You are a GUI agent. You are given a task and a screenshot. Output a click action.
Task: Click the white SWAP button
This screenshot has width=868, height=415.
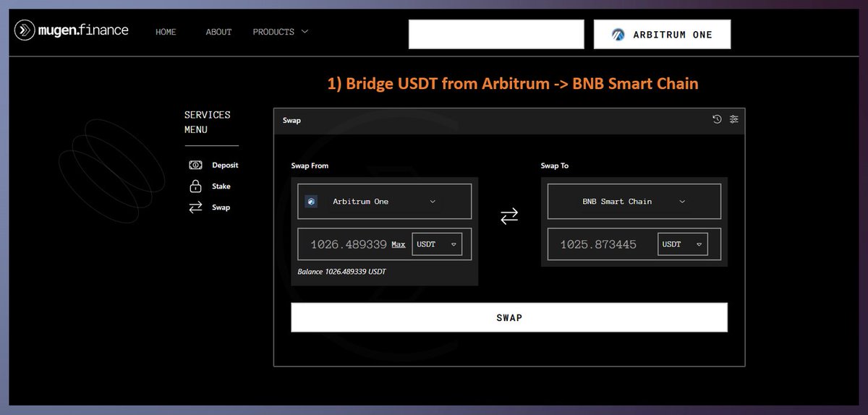(x=509, y=317)
